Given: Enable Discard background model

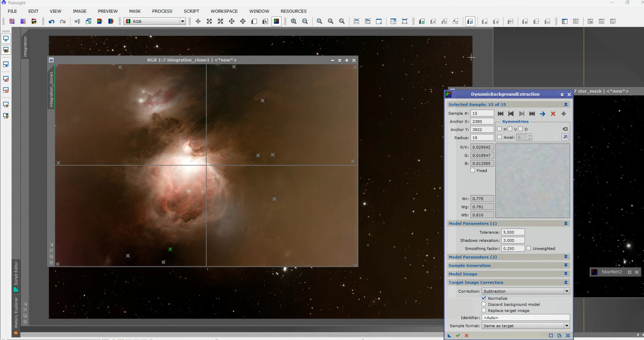Looking at the screenshot, I should pos(484,304).
